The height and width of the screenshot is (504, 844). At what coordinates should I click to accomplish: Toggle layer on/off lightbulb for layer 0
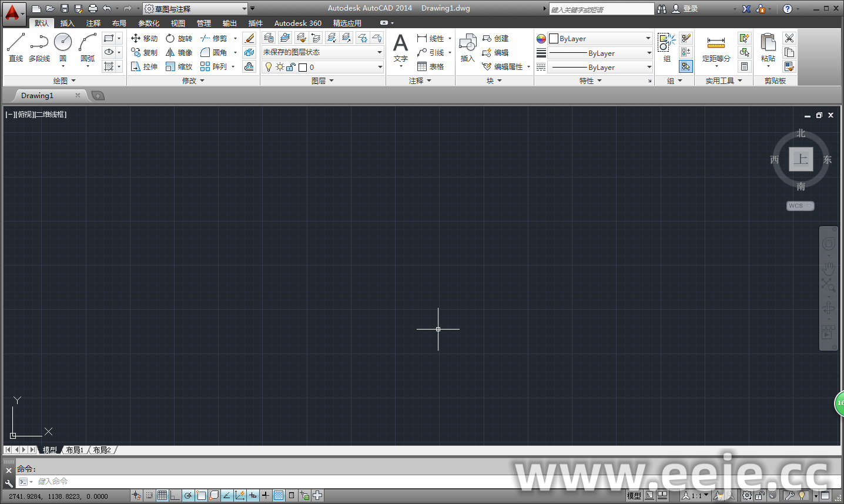pos(269,67)
